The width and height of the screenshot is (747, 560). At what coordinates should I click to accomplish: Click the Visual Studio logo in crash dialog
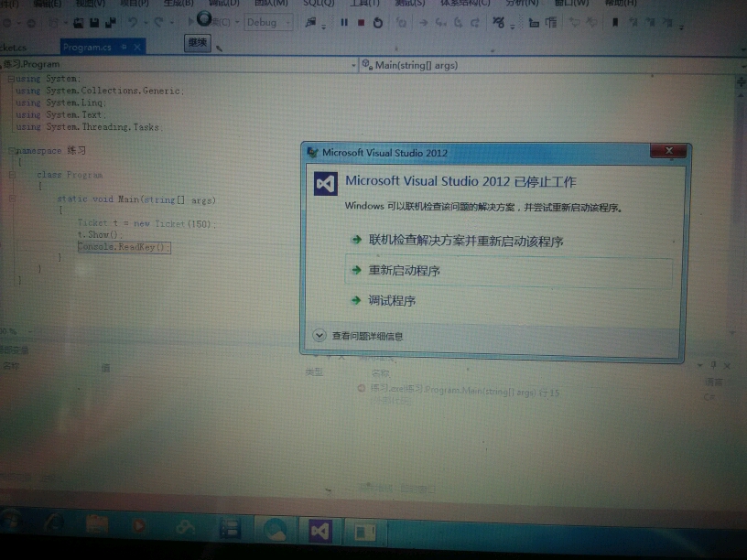tap(326, 183)
